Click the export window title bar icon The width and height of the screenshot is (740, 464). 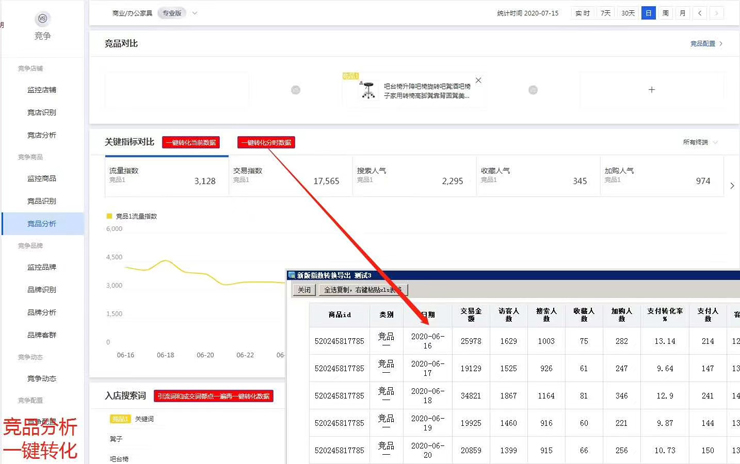[x=292, y=275]
